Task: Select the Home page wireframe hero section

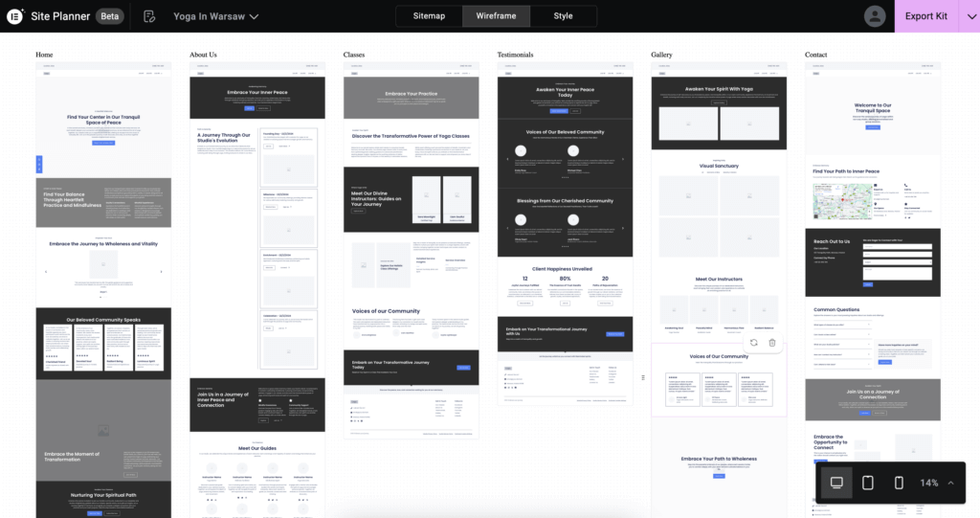Action: [x=103, y=124]
